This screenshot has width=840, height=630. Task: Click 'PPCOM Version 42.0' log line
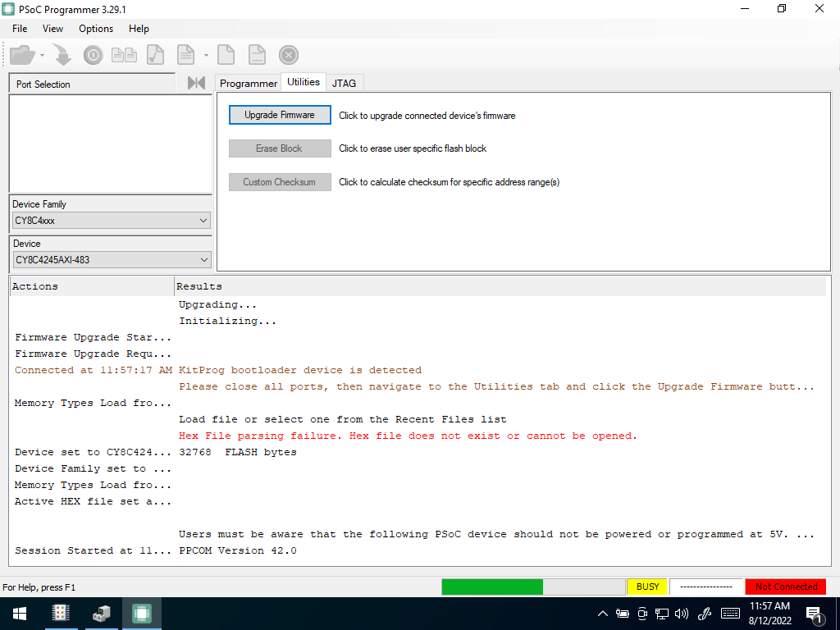pyautogui.click(x=237, y=550)
